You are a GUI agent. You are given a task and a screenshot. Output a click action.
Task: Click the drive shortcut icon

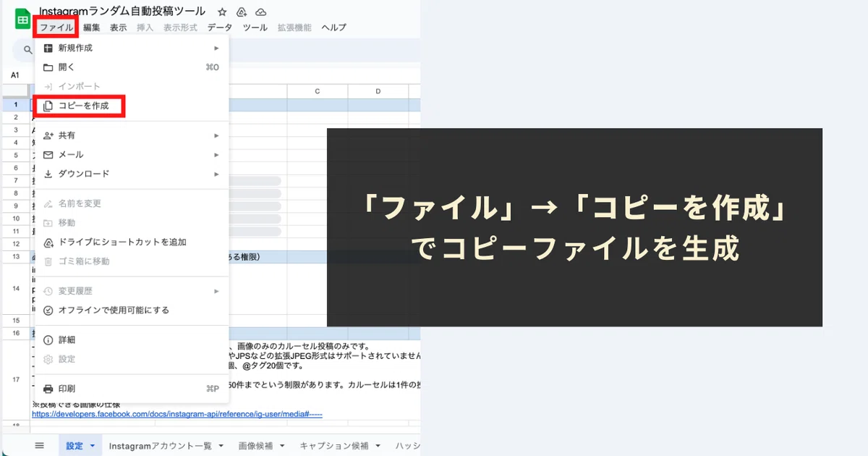point(48,242)
